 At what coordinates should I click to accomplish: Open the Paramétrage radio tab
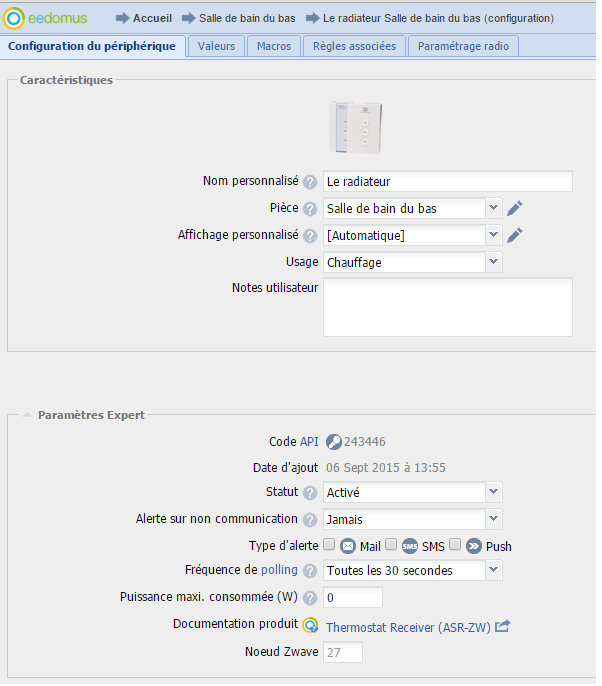tap(463, 46)
